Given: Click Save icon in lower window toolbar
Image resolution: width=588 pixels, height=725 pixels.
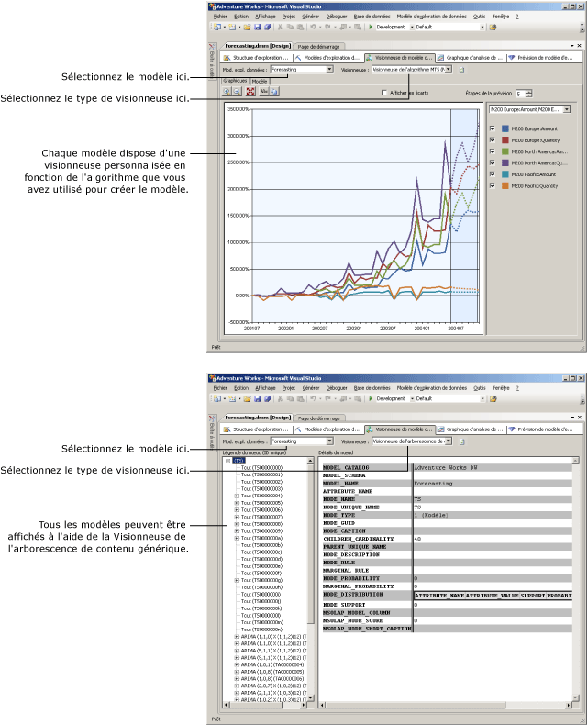Looking at the screenshot, I should point(258,398).
